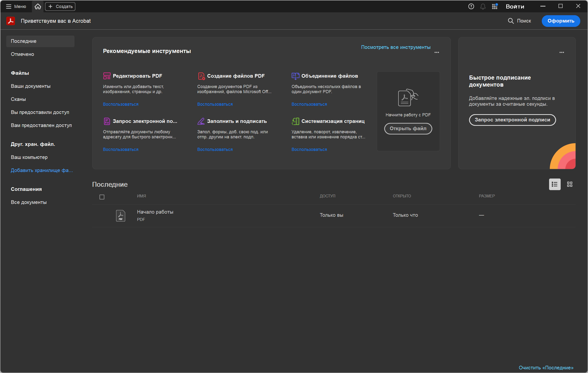Viewport: 588px width, 373px height.
Task: Open Ваши документы in the sidebar
Action: point(31,86)
